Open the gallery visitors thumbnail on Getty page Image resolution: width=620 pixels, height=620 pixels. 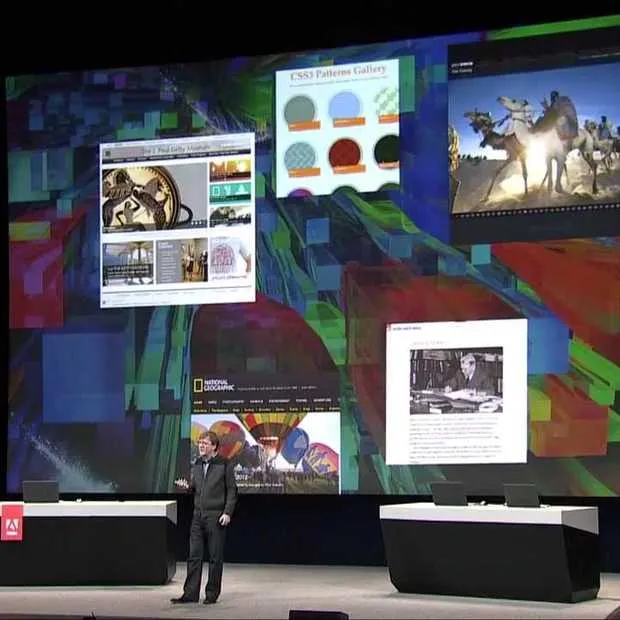[x=182, y=260]
